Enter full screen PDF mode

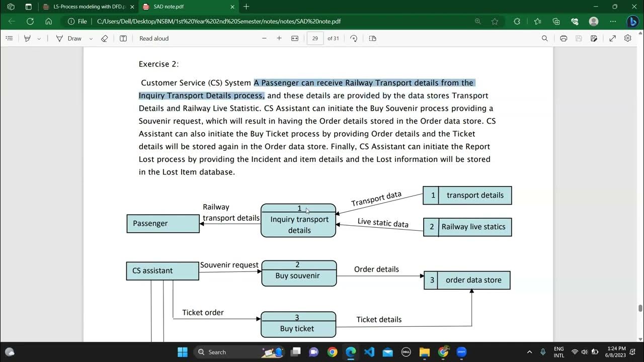tap(613, 38)
